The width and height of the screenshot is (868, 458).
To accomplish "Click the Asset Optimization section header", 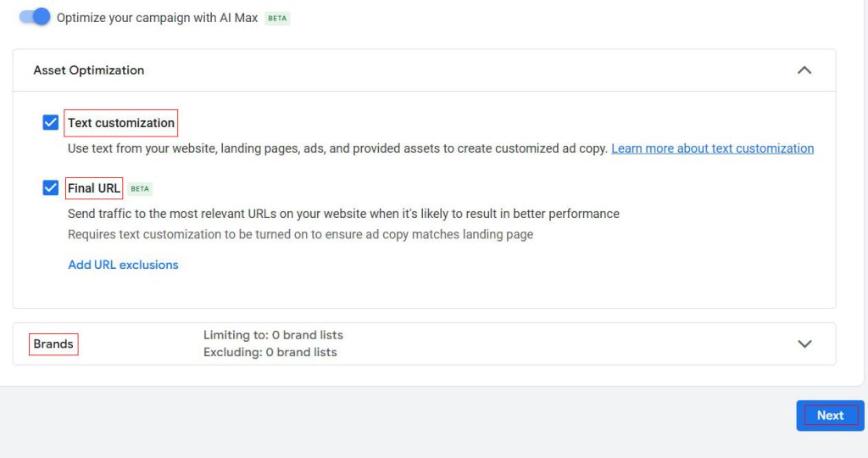I will pos(89,70).
